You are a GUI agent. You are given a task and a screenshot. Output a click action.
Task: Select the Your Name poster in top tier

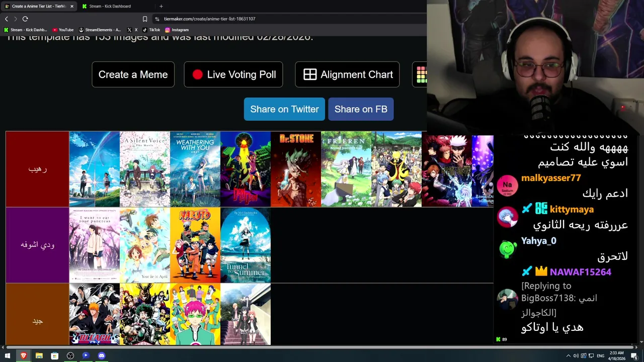[95, 169]
